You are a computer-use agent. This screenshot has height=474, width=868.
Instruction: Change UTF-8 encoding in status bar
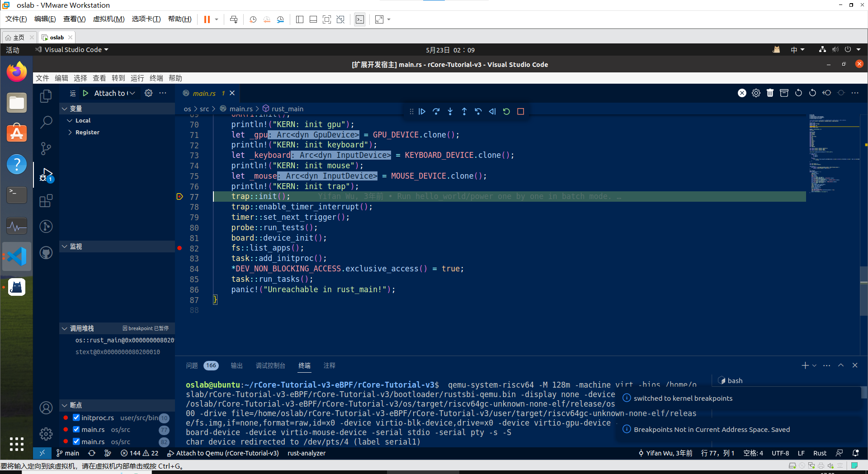point(780,453)
